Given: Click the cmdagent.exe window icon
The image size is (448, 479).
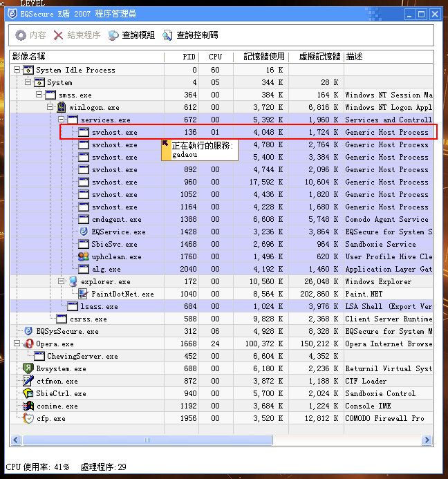Looking at the screenshot, I should [x=84, y=219].
